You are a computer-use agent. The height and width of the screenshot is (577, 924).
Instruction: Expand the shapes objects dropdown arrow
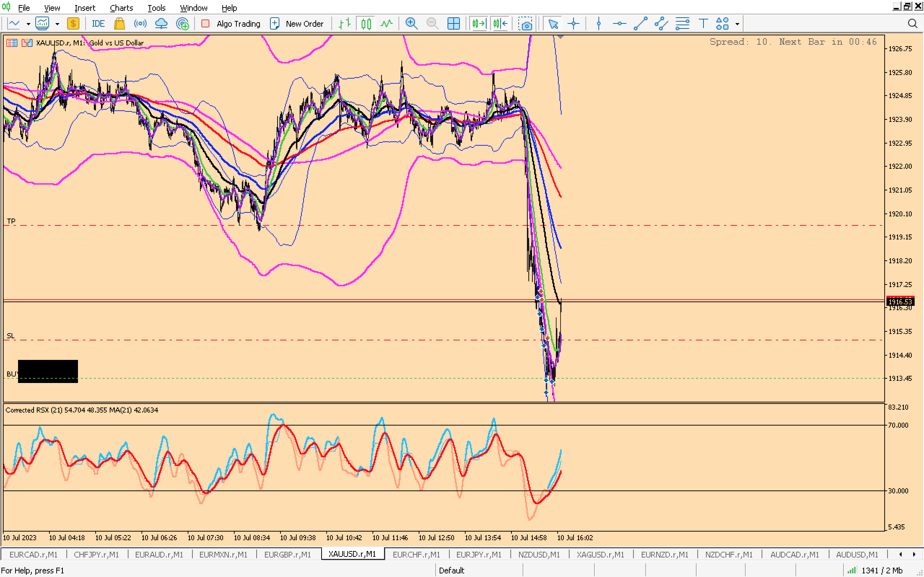tap(737, 24)
